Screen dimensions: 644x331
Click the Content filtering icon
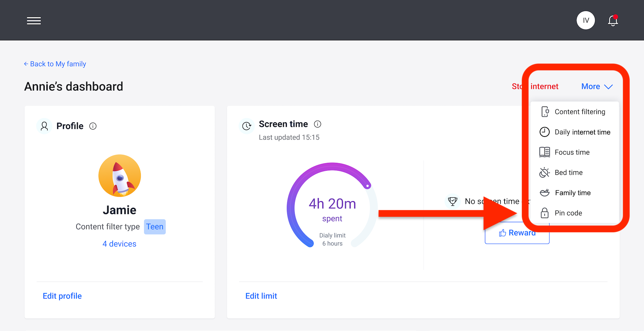click(x=545, y=112)
